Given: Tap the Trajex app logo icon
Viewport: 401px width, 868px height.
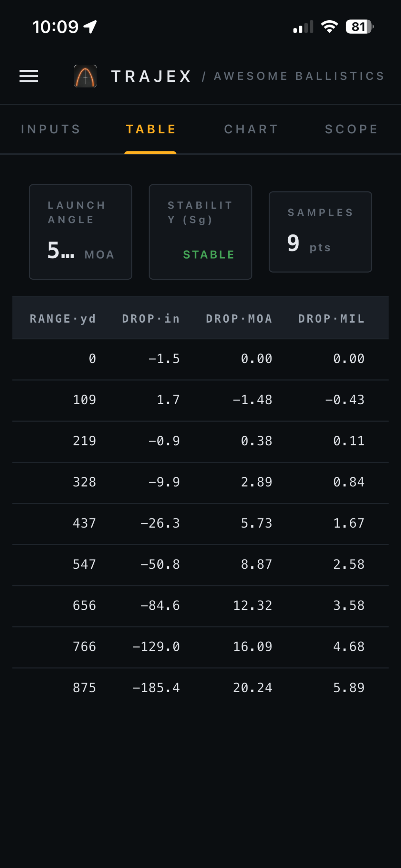Looking at the screenshot, I should click(85, 76).
